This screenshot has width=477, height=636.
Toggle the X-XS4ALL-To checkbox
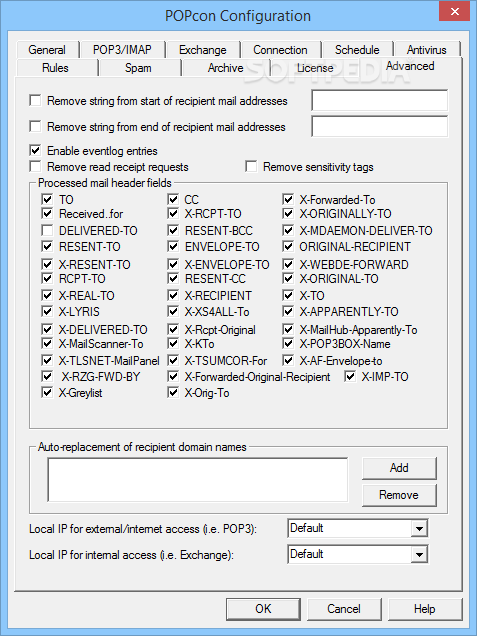(x=173, y=312)
